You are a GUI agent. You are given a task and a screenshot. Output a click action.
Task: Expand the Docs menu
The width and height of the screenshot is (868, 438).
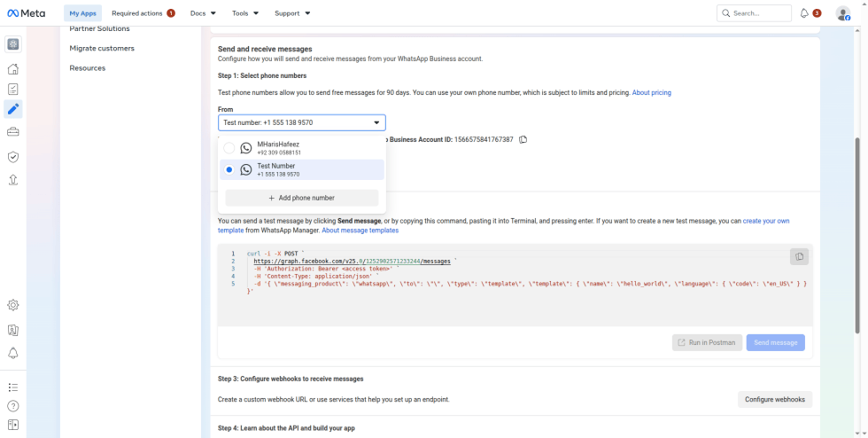(203, 13)
